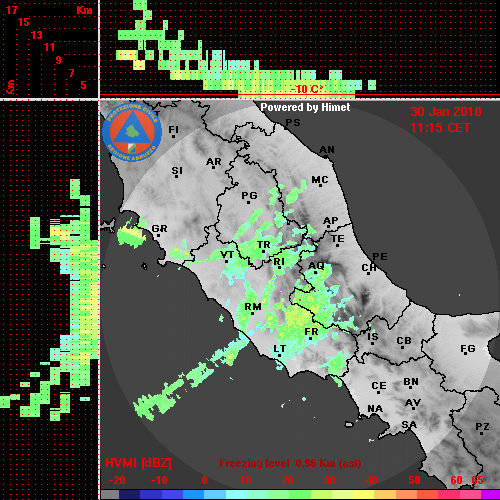This screenshot has height=500, width=500.
Task: Select the CE city label
Action: (x=379, y=386)
